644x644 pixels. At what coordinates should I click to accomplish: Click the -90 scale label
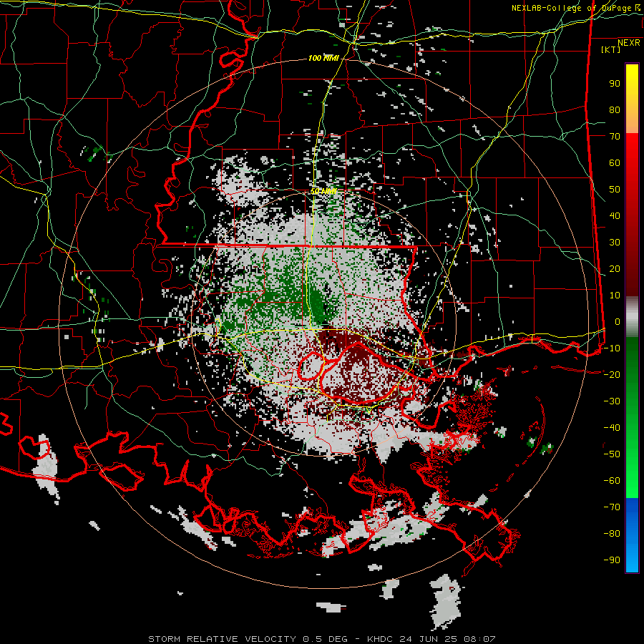point(612,560)
